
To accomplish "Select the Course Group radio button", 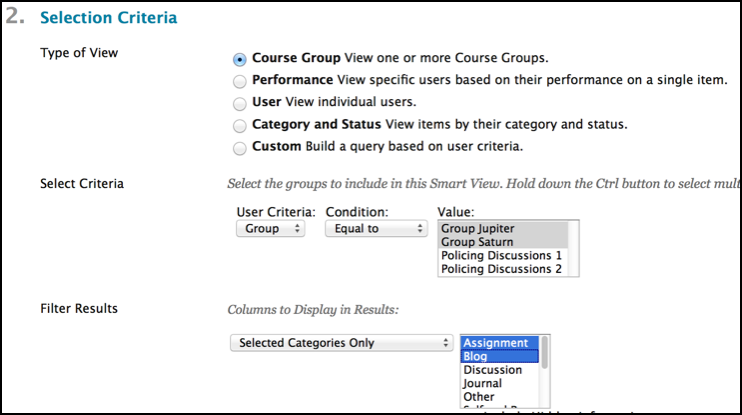I will click(x=239, y=58).
